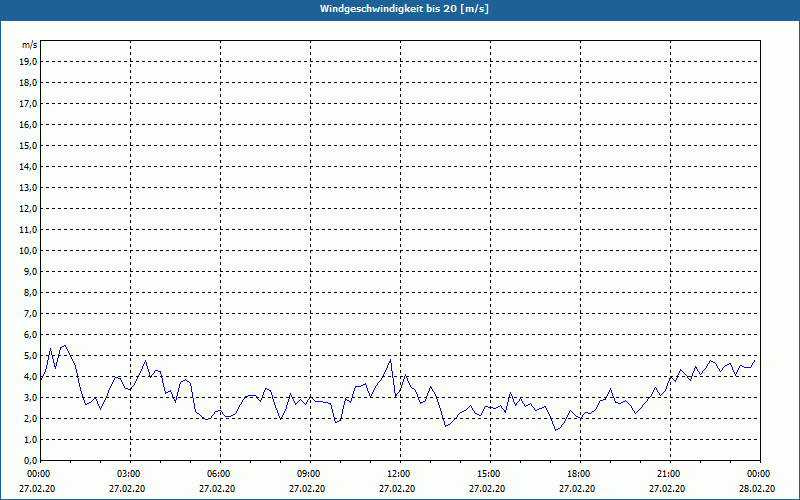
Task: Click the '13,0' y-axis label
Action: click(29, 188)
